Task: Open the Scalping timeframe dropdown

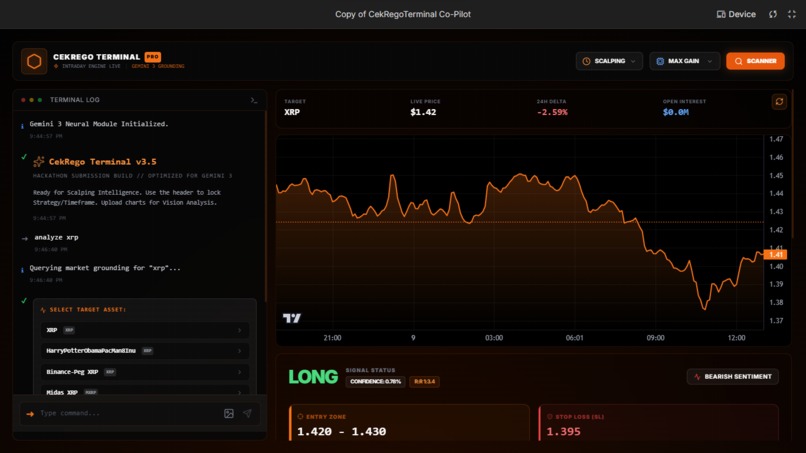Action: (x=609, y=61)
